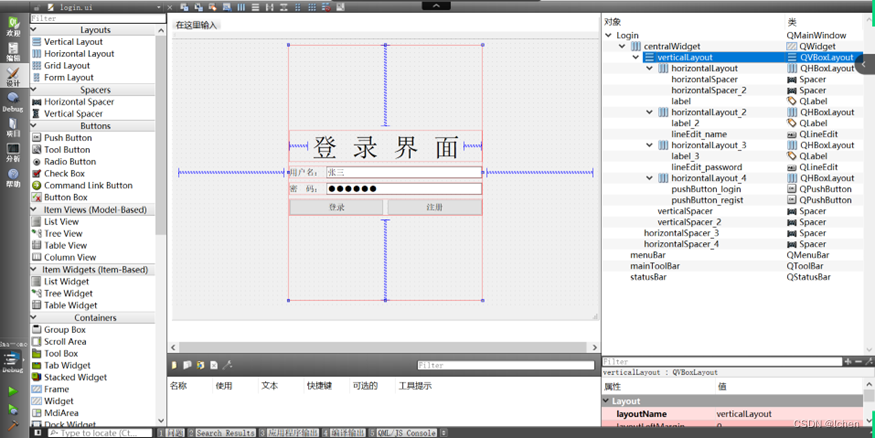
Task: Click the plus icon in Property Editor
Action: 848,362
